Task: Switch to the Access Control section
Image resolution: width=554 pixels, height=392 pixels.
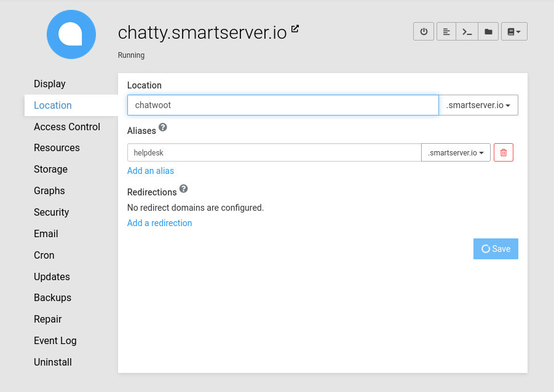Action: 67,127
